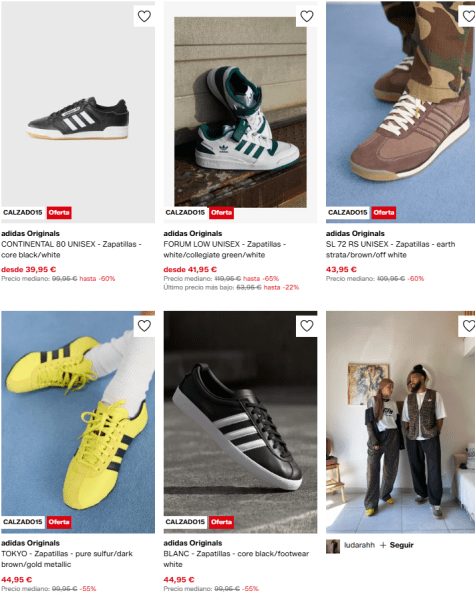Add Forum Low sneaker to wishlist heart
475x597 pixels.
(307, 16)
